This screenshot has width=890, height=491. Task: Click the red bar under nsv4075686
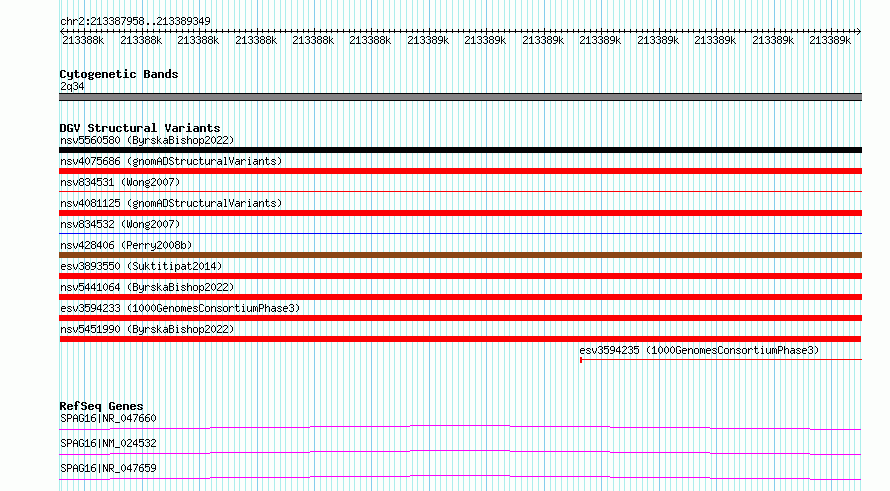click(x=460, y=171)
